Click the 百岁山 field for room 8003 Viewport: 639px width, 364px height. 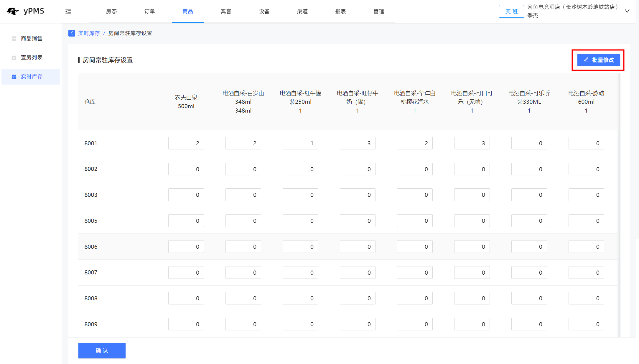click(x=243, y=195)
